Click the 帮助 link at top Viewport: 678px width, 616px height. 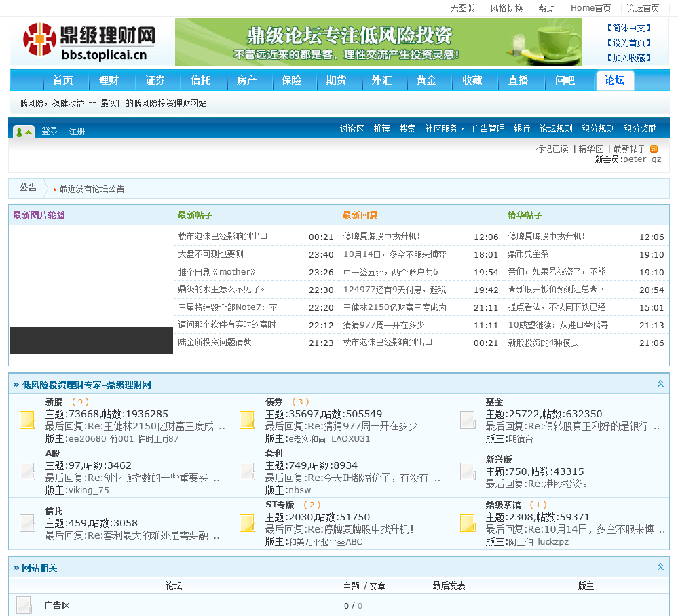coord(546,8)
